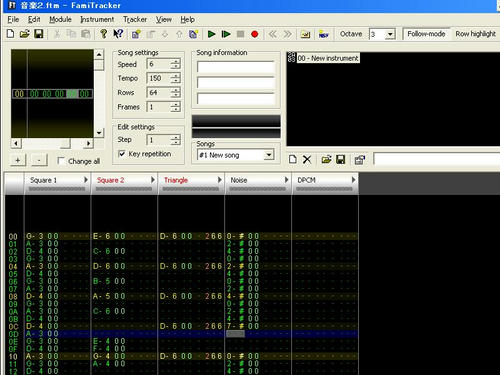Click the New document icon in the toolbar
Image resolution: width=500 pixels, height=375 pixels.
tap(10, 34)
